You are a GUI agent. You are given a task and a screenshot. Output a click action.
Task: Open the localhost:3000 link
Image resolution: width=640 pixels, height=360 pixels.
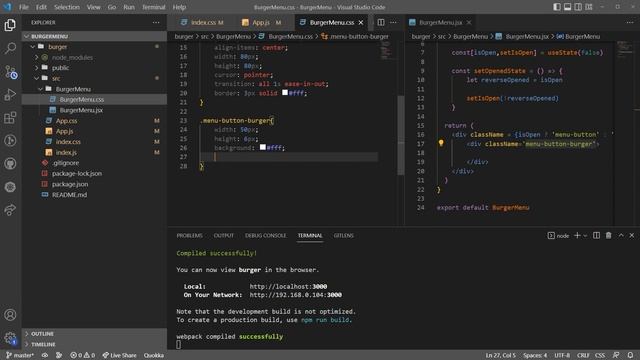pos(288,287)
